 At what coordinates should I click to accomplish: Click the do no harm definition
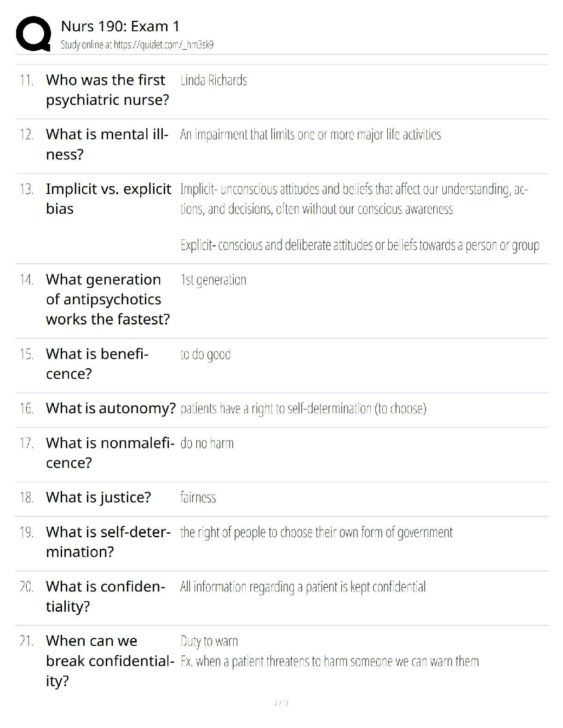click(x=207, y=444)
